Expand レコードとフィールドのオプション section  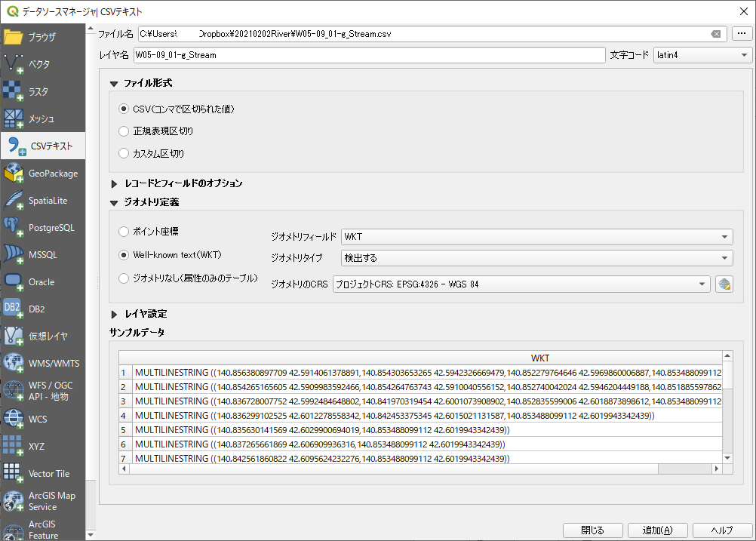[115, 183]
